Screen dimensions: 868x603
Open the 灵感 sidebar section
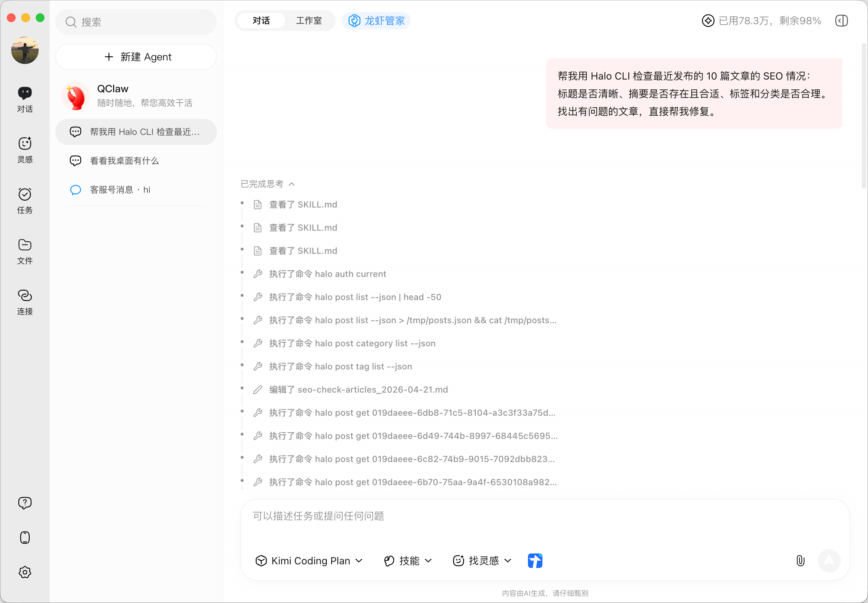coord(25,150)
